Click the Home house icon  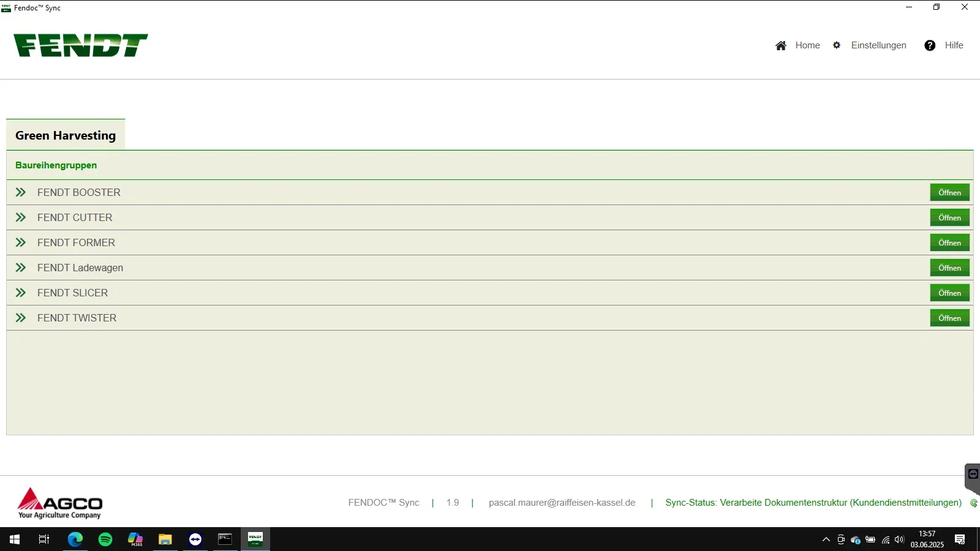click(781, 45)
